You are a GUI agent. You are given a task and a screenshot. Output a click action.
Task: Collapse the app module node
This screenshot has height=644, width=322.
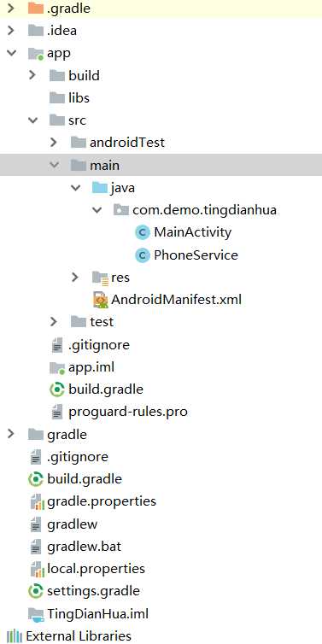(x=11, y=53)
